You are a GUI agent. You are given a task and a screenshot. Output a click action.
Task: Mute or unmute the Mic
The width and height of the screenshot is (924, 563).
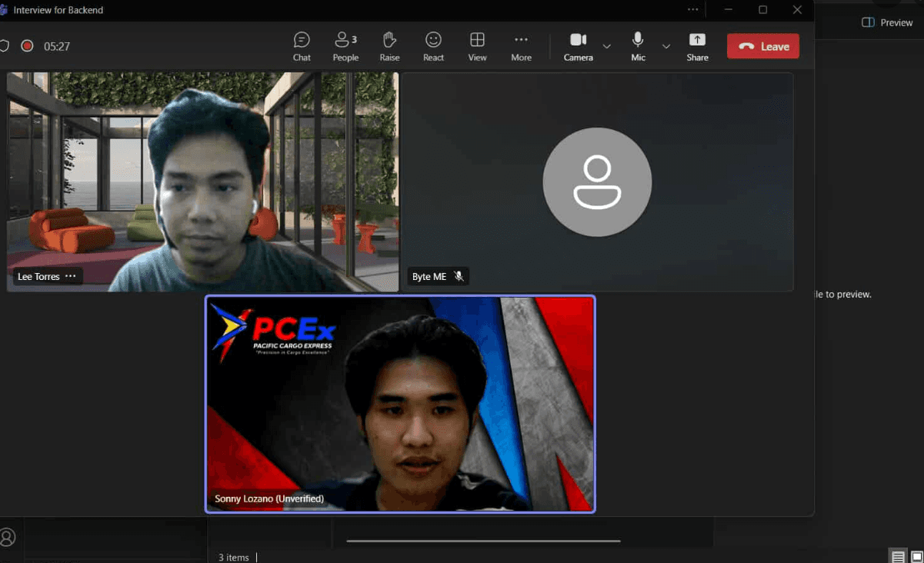638,46
